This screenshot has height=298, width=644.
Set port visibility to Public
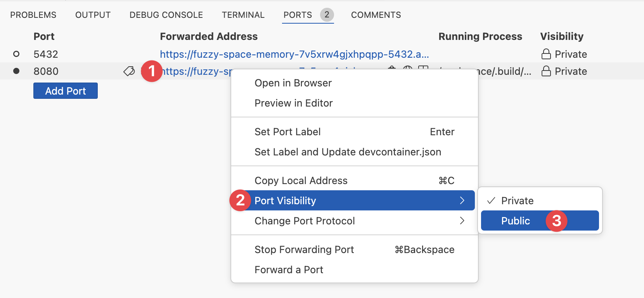(516, 221)
